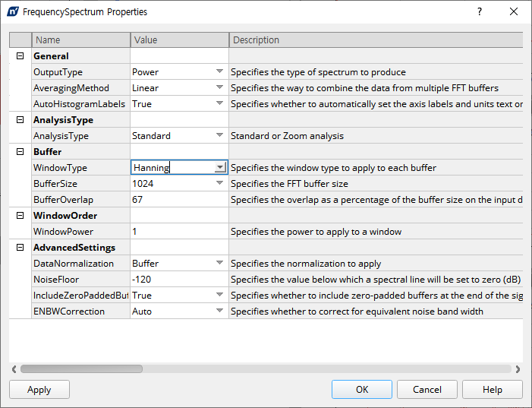
Task: Click the NoiseFloor value field
Action: click(179, 280)
